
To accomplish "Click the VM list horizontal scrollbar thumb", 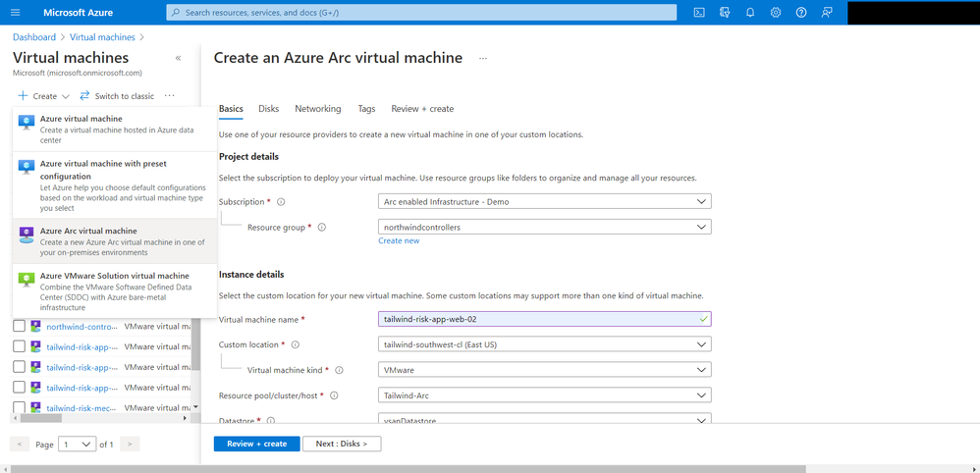I will pyautogui.click(x=40, y=418).
